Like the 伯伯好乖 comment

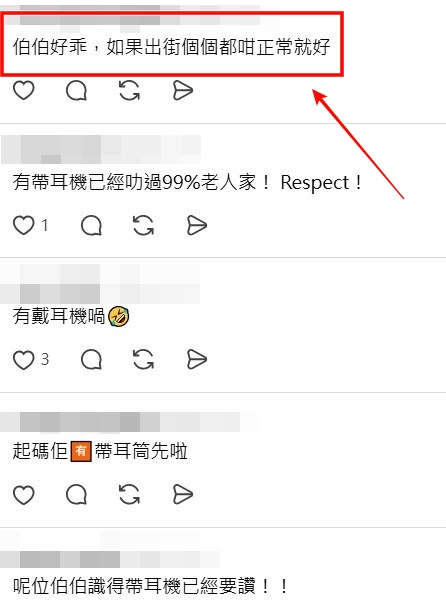tap(24, 90)
